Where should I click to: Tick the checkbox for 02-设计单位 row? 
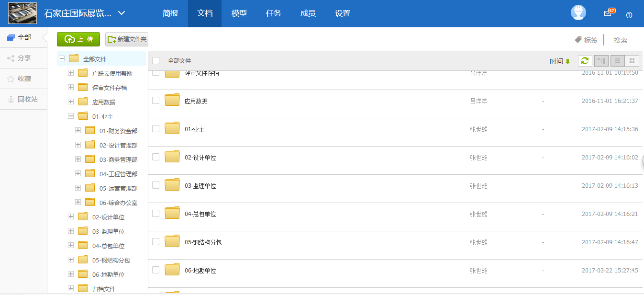155,157
